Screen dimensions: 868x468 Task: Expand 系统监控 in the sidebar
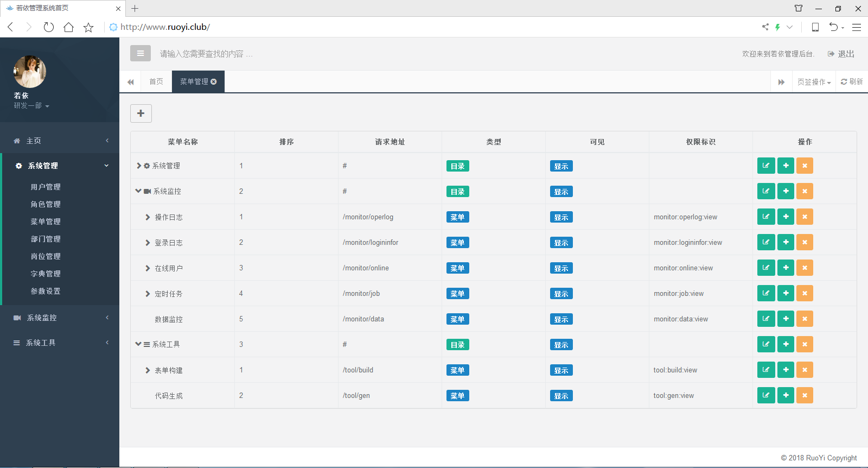click(60, 318)
